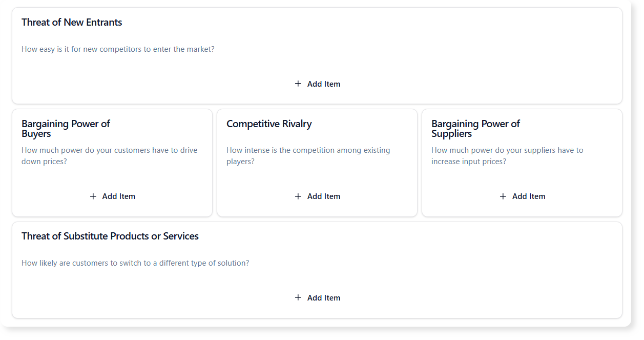Screen dimensions: 644x340
Task: Select the 'Bargaining Power of Buyers' heading
Action: 66,129
